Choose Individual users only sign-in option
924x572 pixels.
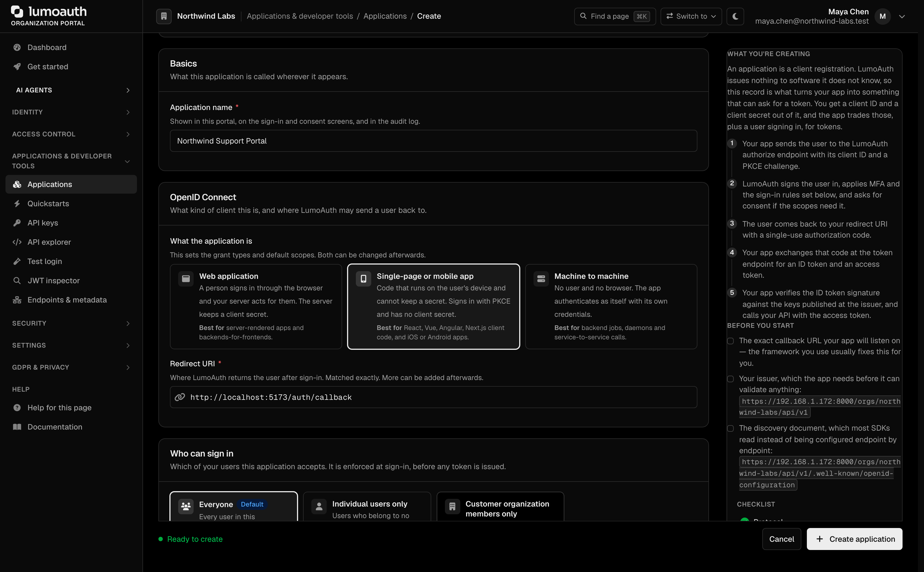point(367,507)
